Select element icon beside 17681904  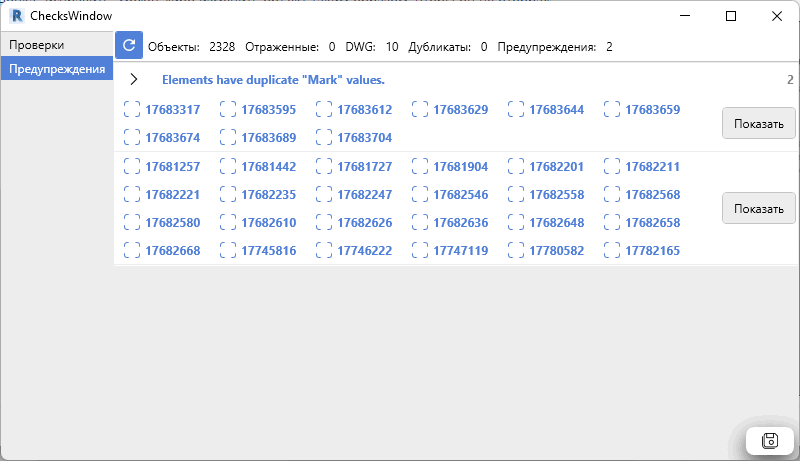[x=419, y=166]
